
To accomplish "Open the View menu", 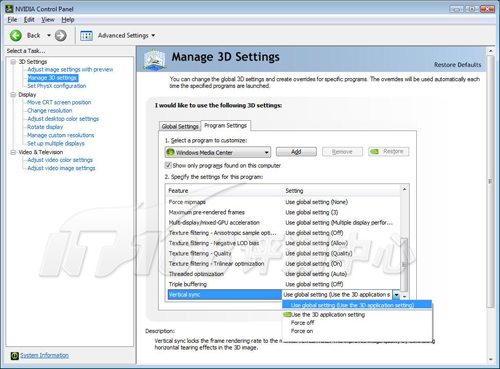I will click(48, 20).
